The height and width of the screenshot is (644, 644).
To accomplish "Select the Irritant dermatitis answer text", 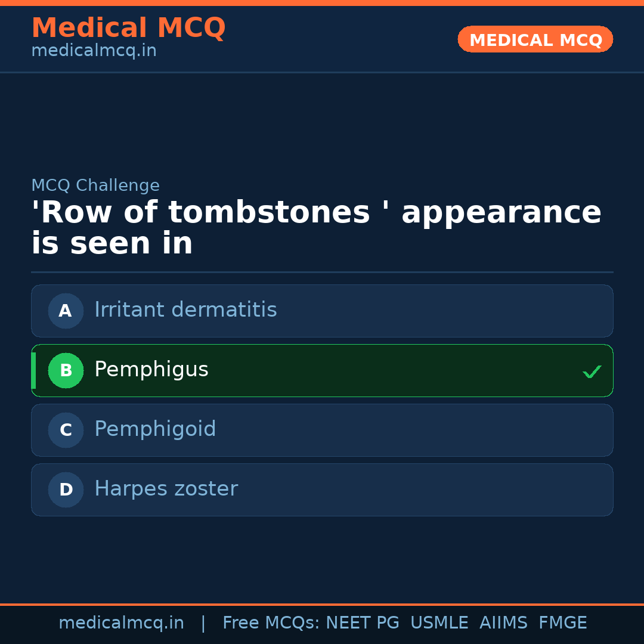I will point(185,310).
